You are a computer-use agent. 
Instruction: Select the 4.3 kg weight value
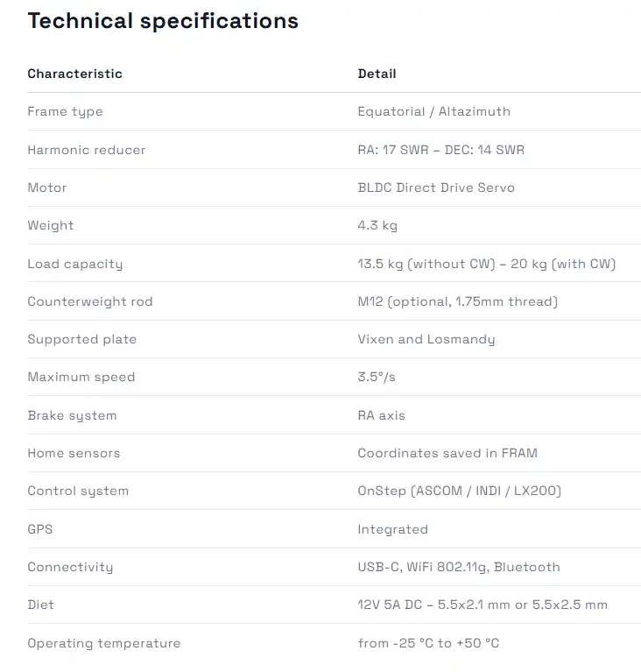(x=377, y=225)
